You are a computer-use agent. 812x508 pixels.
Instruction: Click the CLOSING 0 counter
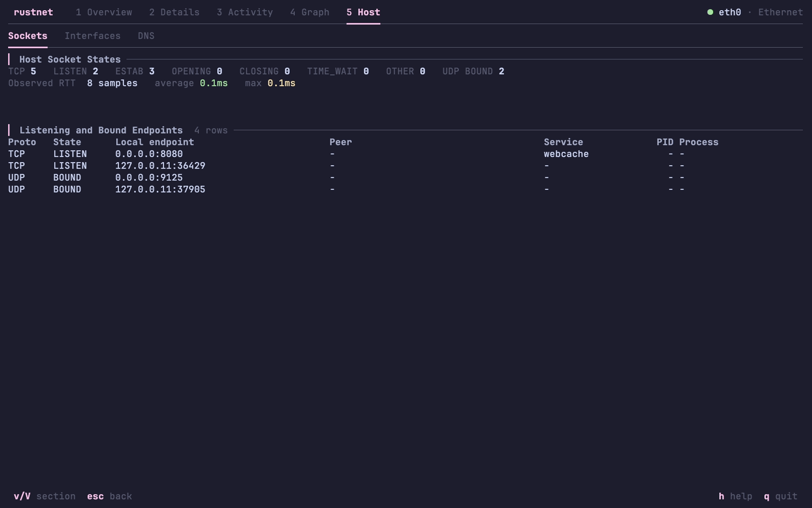click(264, 72)
